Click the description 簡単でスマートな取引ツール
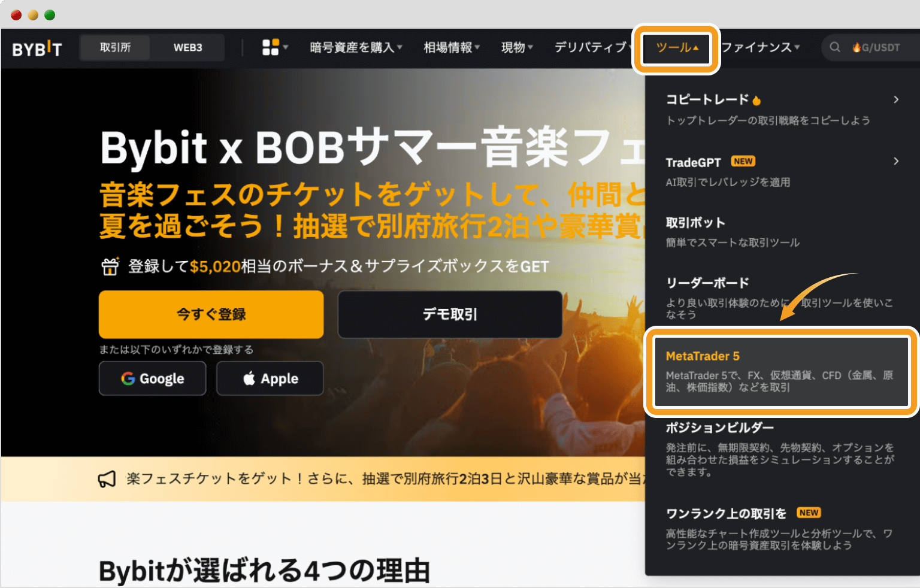Viewport: 920px width, 588px height. 733,243
